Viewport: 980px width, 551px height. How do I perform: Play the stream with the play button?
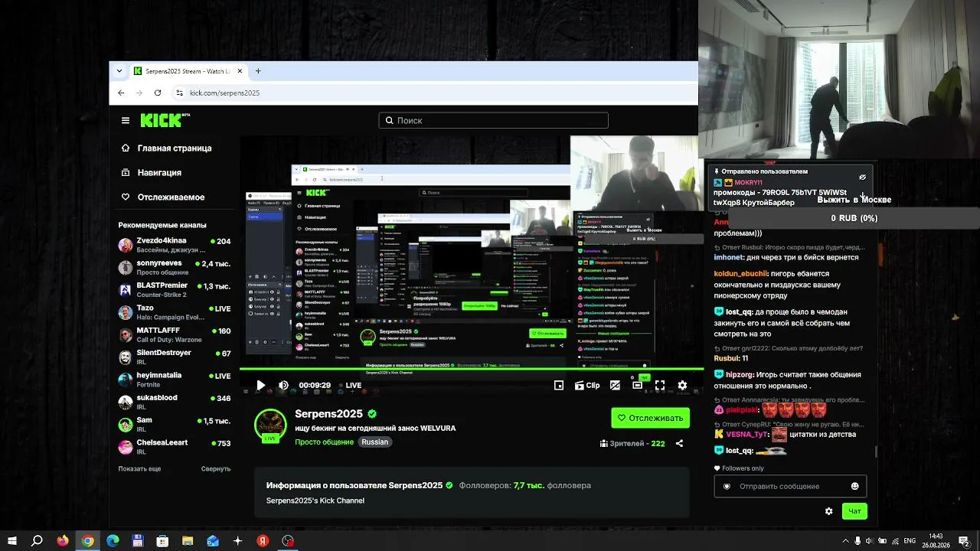(260, 386)
